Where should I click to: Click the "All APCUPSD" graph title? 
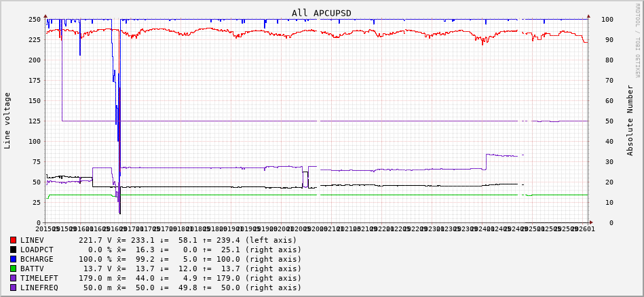pyautogui.click(x=321, y=13)
